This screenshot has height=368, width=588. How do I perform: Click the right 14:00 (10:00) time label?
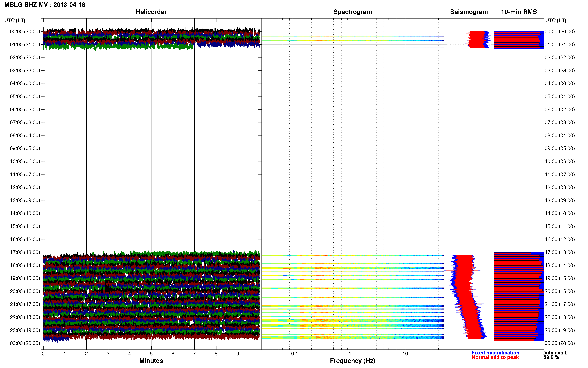click(x=560, y=213)
